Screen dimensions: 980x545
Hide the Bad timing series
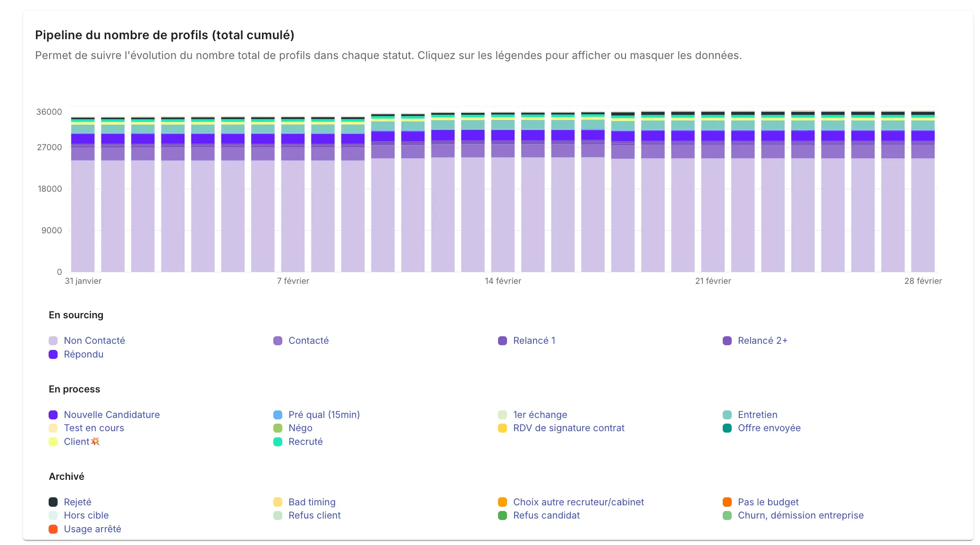tap(311, 502)
